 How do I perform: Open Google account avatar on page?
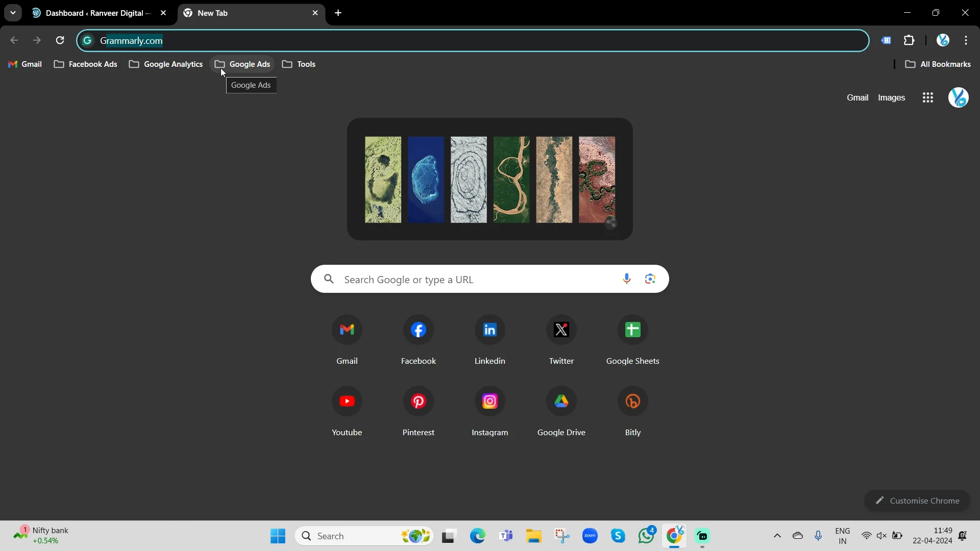[x=958, y=97]
